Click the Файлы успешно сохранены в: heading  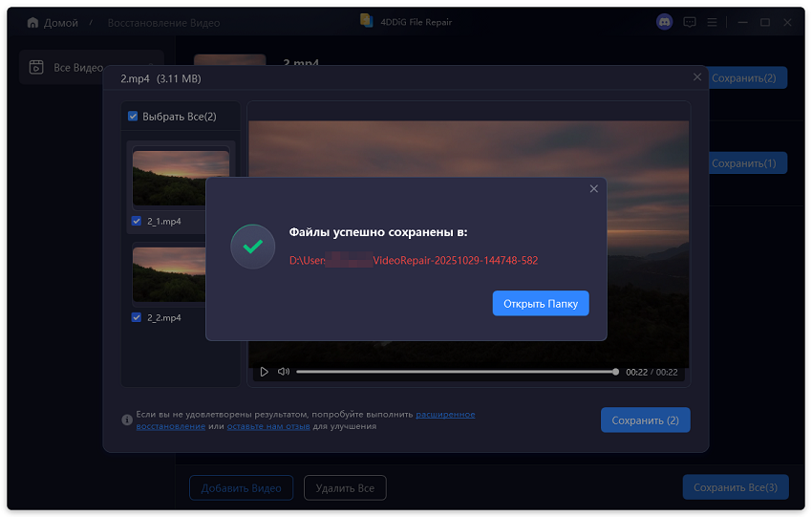378,232
